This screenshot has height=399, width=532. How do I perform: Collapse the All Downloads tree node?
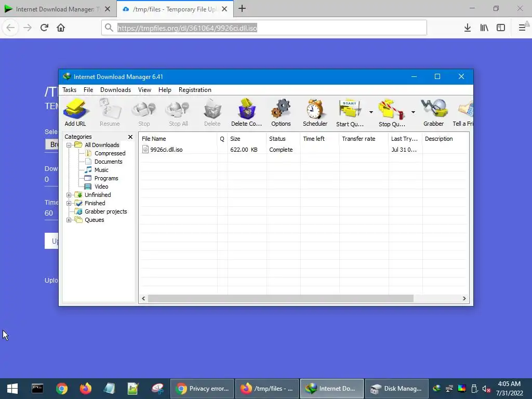point(69,145)
